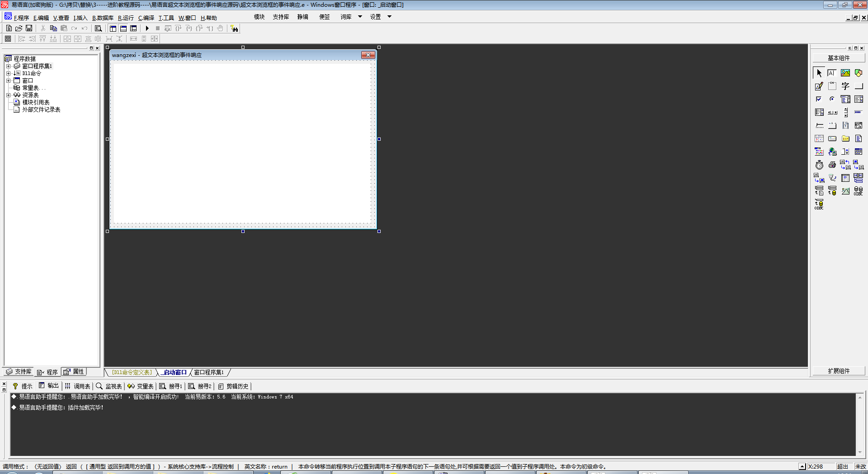The width and height of the screenshot is (868, 474).
Task: Click the 扩展组件 panel header
Action: [839, 371]
